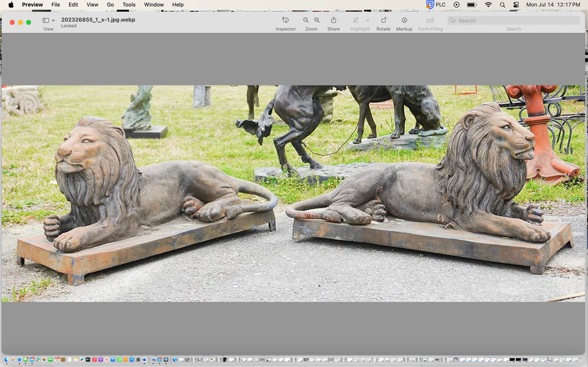Open Control Center from the menu bar
Viewport: 588px width, 367px height.
click(x=516, y=5)
